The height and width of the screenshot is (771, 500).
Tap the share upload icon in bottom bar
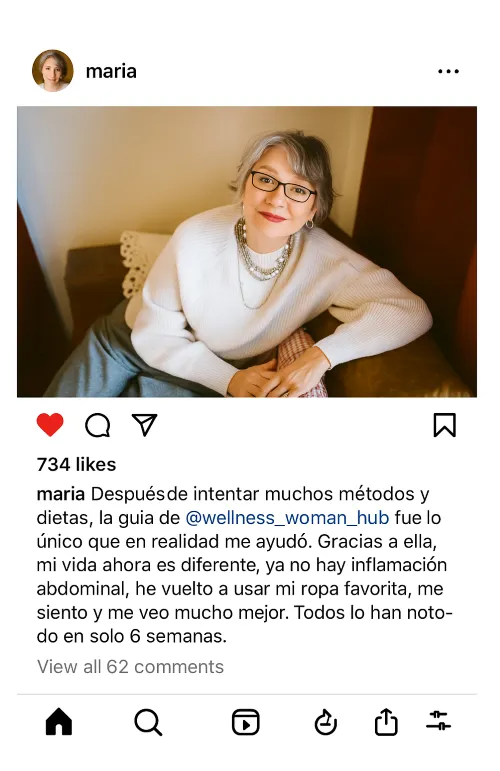pyautogui.click(x=386, y=722)
